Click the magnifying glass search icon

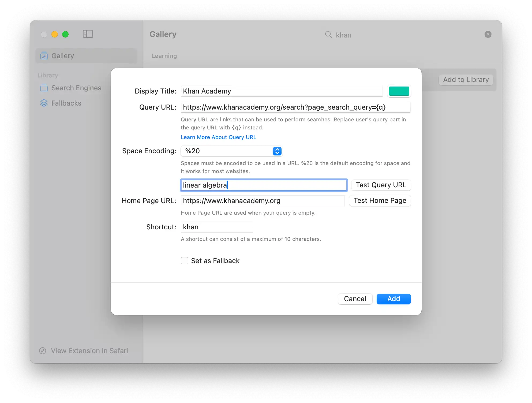tap(328, 35)
